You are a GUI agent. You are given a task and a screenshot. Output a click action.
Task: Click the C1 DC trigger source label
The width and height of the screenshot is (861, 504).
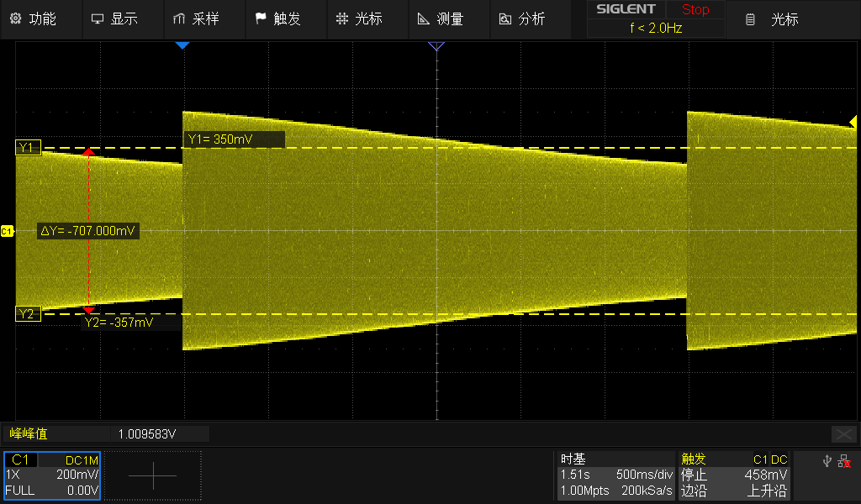click(x=770, y=459)
